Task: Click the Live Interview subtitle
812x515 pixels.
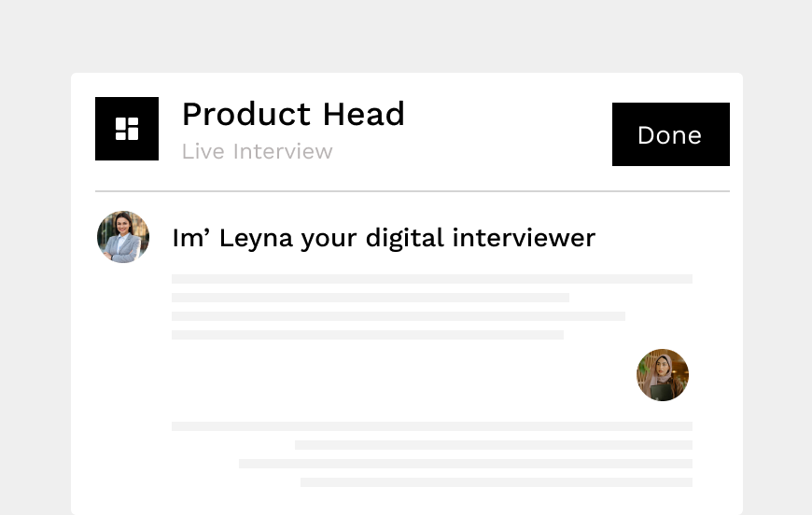Action: coord(257,151)
